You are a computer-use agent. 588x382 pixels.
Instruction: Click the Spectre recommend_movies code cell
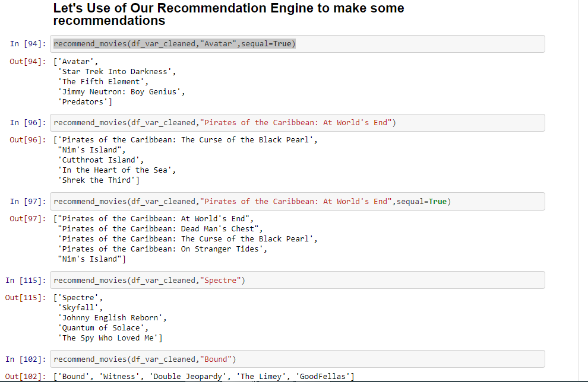(298, 280)
